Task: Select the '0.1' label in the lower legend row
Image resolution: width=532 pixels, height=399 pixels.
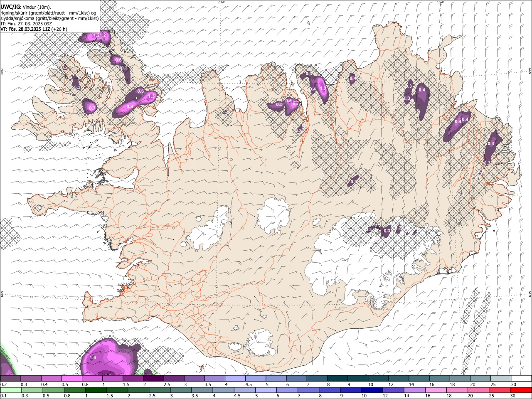Action: (x=3, y=396)
